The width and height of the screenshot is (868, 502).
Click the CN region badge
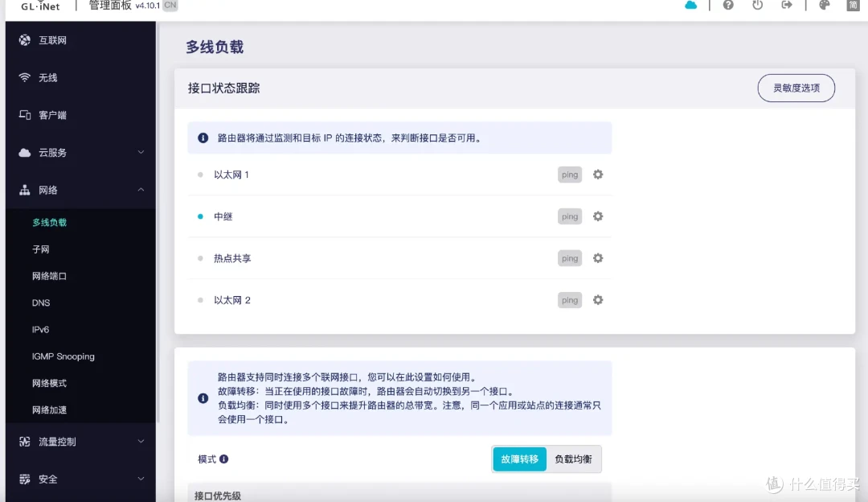tap(170, 6)
